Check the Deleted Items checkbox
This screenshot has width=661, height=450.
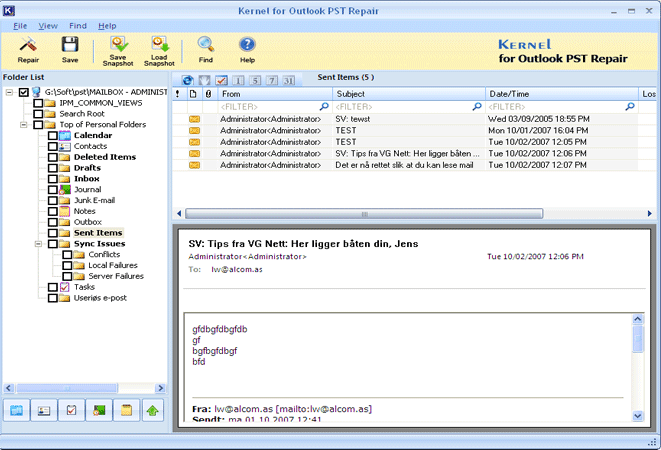click(53, 157)
